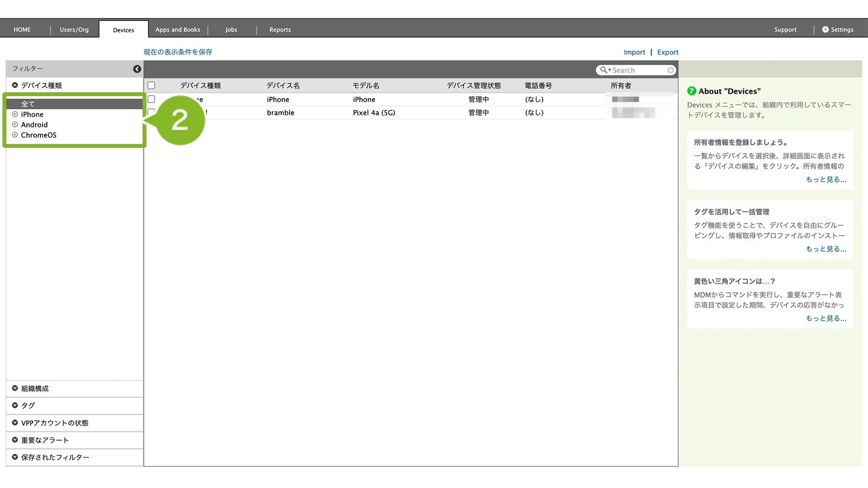This screenshot has width=868, height=488.
Task: Collapse the filter panel with arrow icon
Action: pos(137,69)
